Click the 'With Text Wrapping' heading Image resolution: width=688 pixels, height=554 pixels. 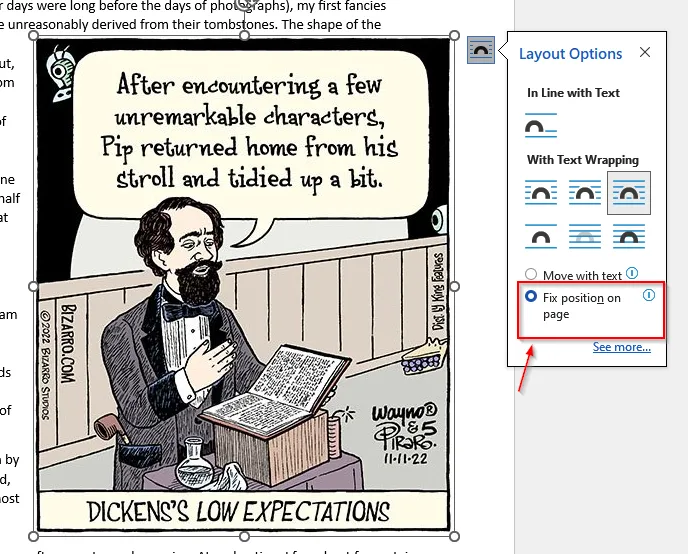583,160
